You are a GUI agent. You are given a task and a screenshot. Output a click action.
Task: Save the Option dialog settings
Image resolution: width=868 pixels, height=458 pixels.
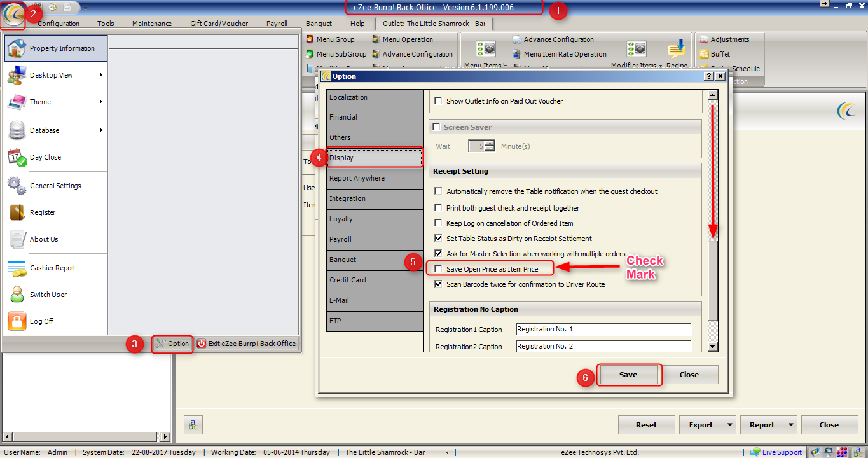[628, 375]
